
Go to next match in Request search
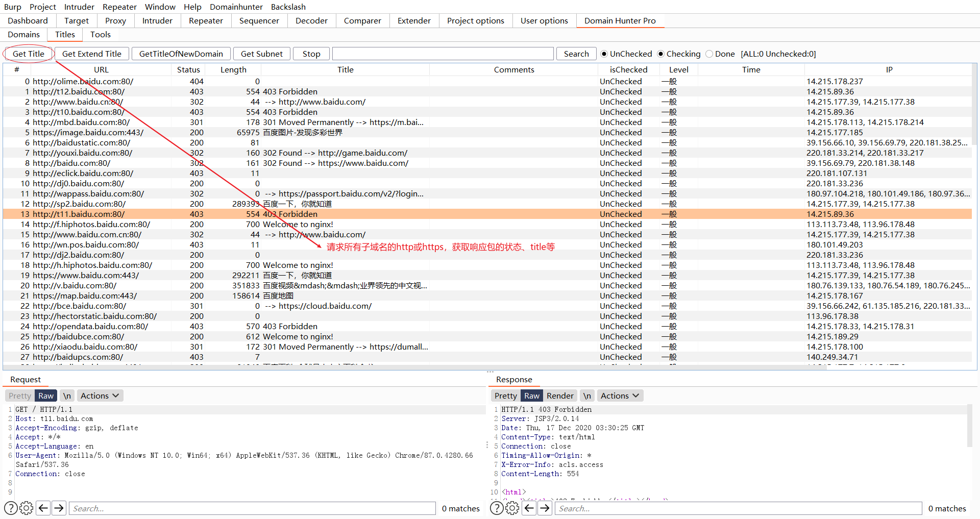pos(59,508)
